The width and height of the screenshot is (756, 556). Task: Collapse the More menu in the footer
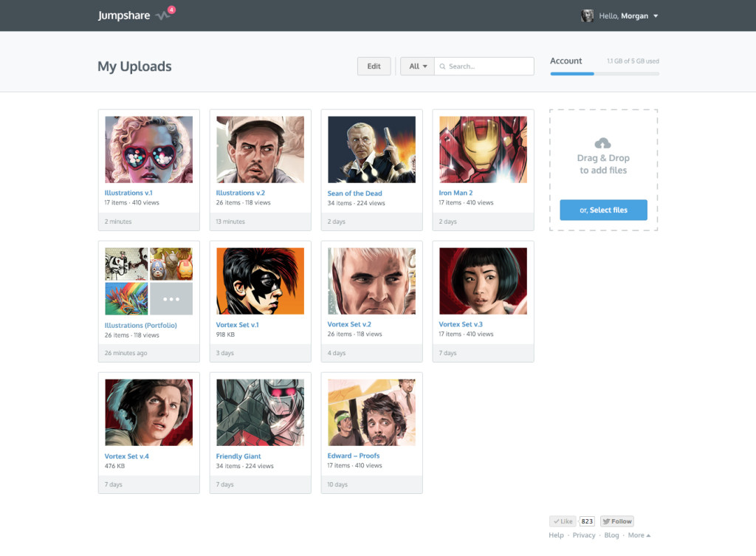point(637,535)
